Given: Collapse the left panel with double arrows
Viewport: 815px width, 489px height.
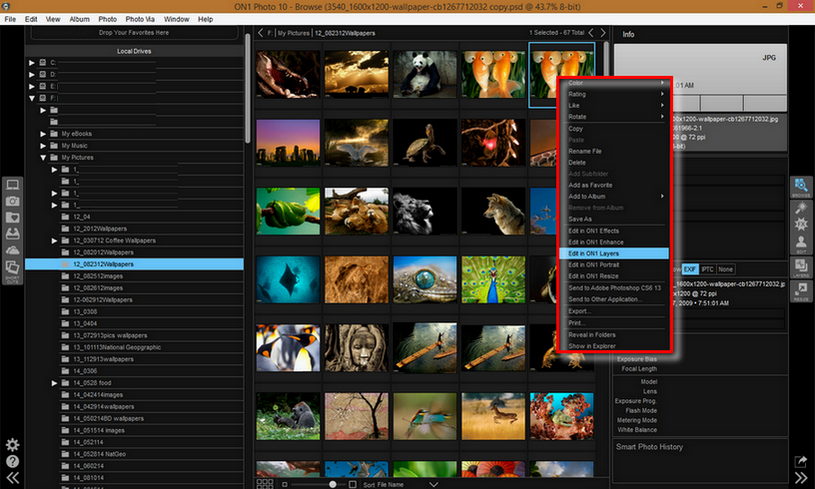Looking at the screenshot, I should [x=12, y=478].
